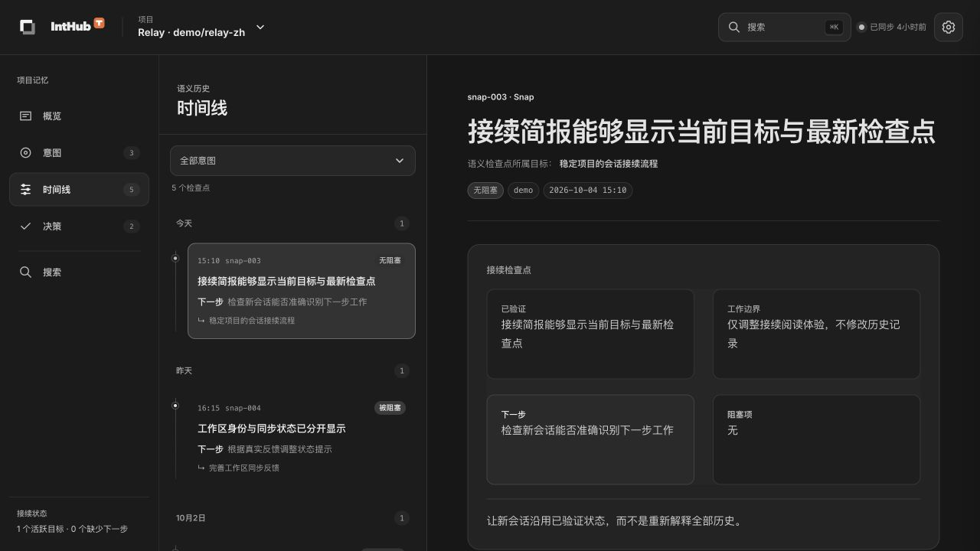
Task: Open the sidebar 搜索 item
Action: (x=79, y=272)
